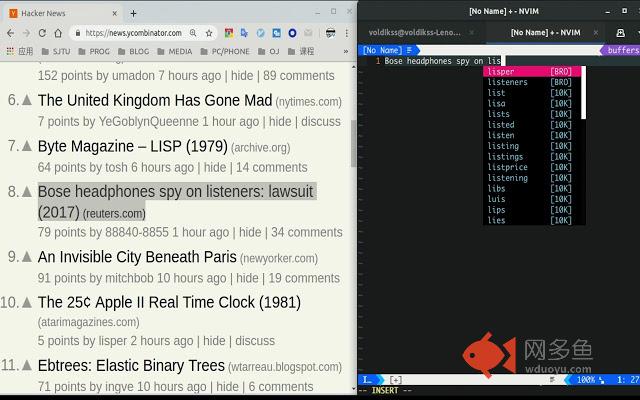Choose 'lies' completion entry
The image size is (640, 400).
[532, 220]
